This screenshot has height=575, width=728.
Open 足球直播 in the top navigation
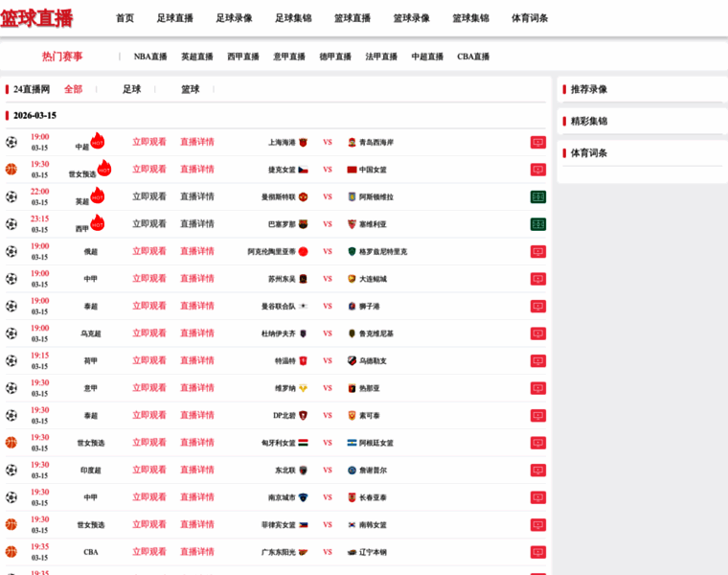[174, 18]
